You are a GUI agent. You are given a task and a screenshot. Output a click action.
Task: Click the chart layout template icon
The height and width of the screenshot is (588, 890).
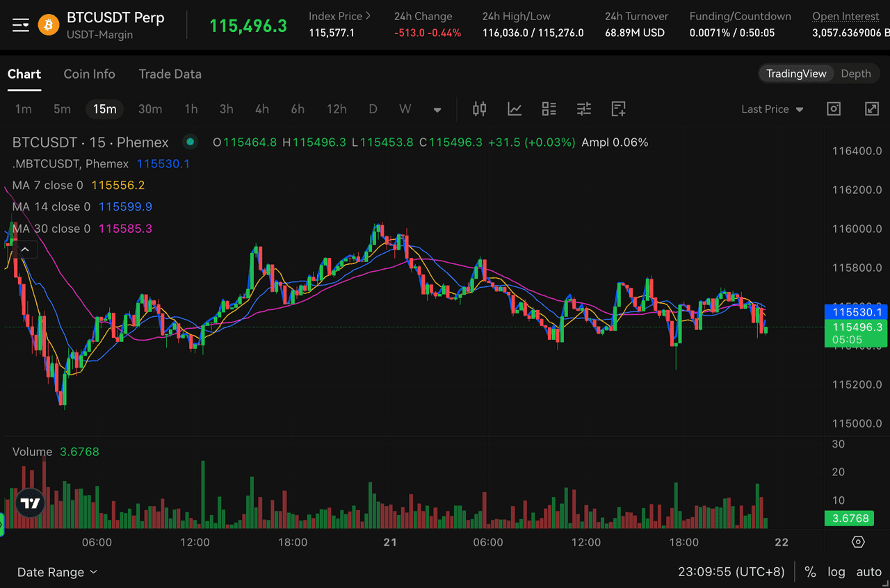pos(549,108)
